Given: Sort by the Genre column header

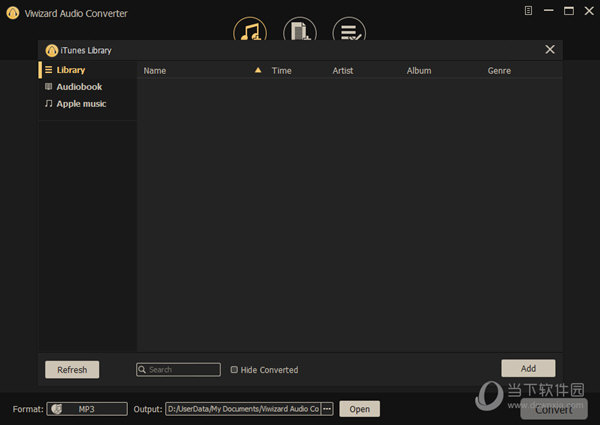Looking at the screenshot, I should 499,71.
